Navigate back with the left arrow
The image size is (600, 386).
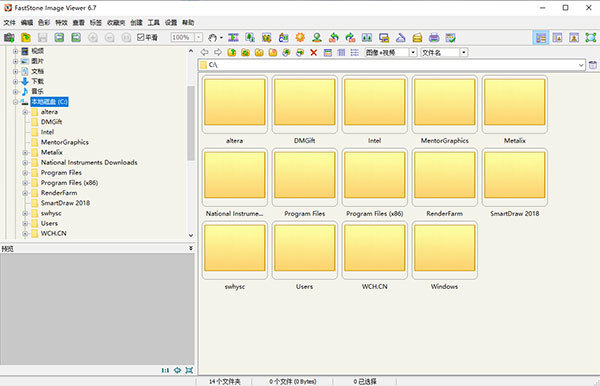click(x=204, y=52)
